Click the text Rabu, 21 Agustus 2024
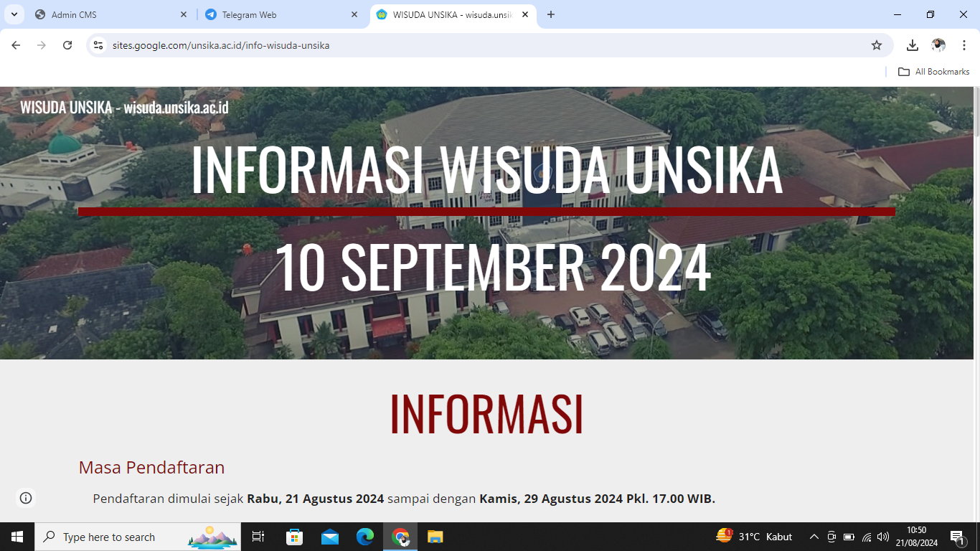The image size is (980, 551). coord(316,499)
